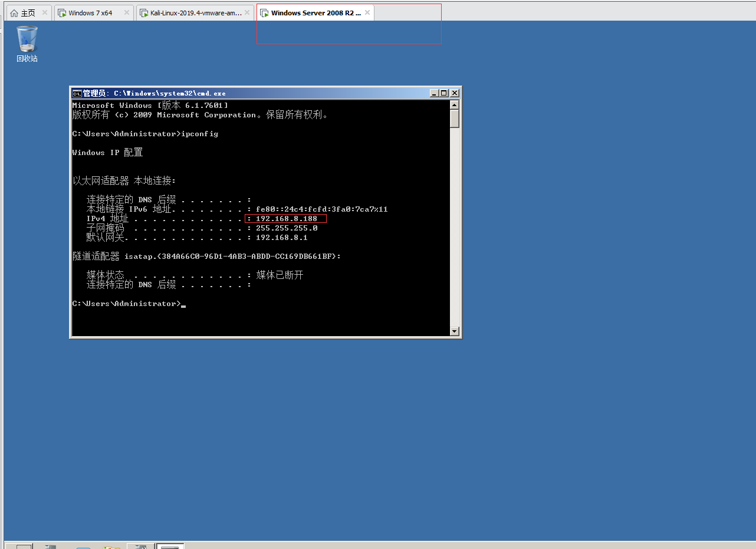Click the home icon on 主页 tab
The width and height of the screenshot is (756, 549).
click(x=14, y=13)
